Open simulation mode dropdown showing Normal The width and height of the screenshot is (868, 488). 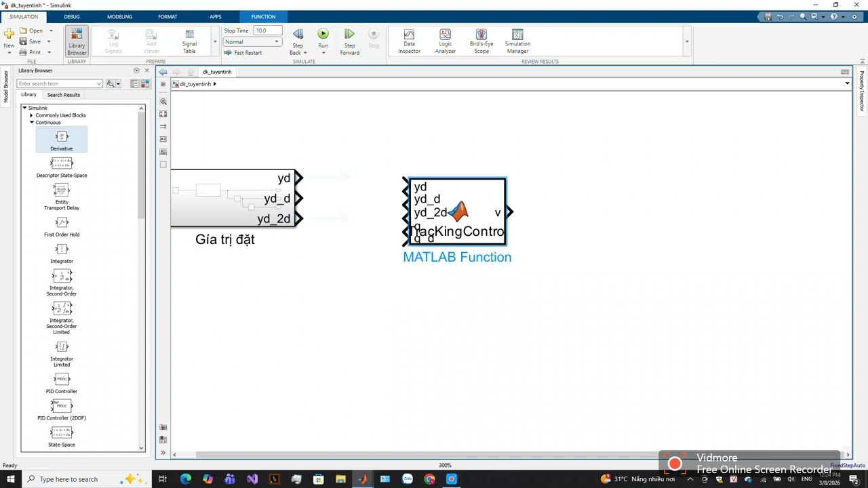[252, 42]
